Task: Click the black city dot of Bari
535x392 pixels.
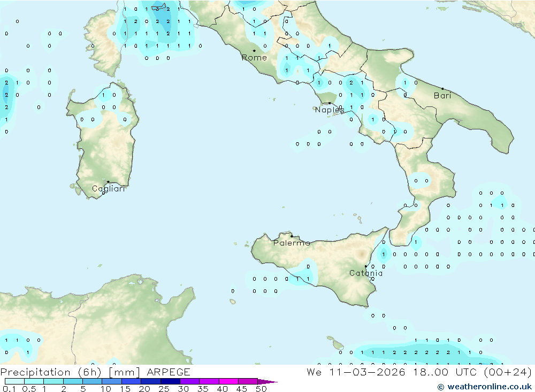Action: pyautogui.click(x=442, y=89)
